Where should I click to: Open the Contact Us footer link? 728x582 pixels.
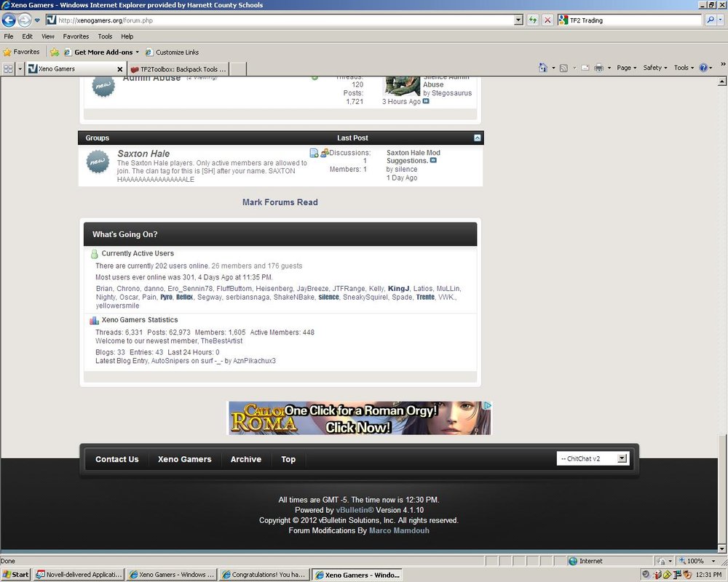coord(117,459)
